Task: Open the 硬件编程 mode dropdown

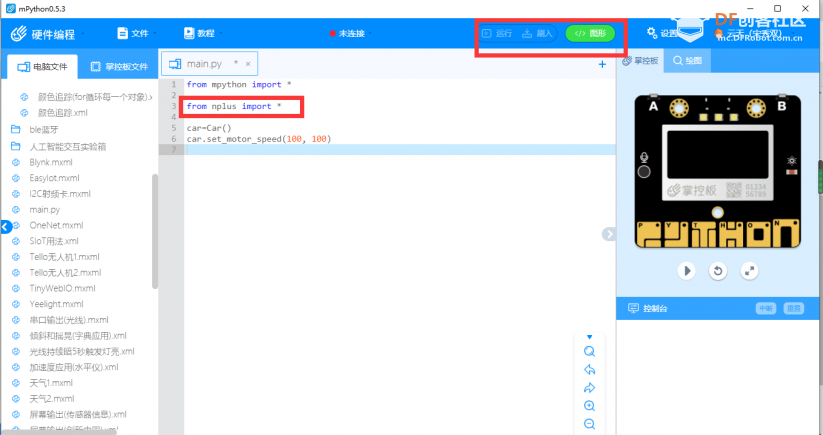Action: tap(47, 34)
